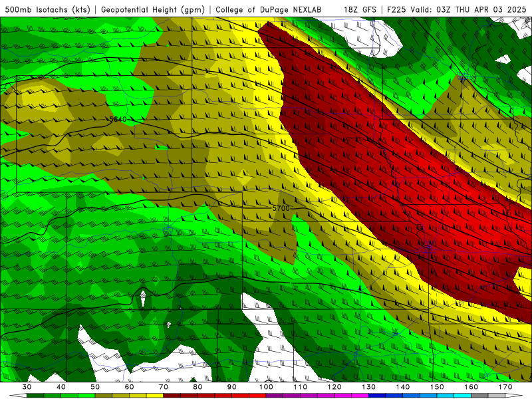Click the 130 value on the color scale

(x=369, y=387)
